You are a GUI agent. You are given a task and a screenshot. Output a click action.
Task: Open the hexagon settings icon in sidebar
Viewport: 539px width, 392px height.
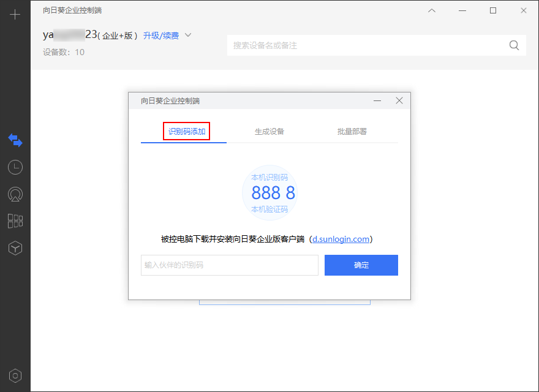(15, 376)
